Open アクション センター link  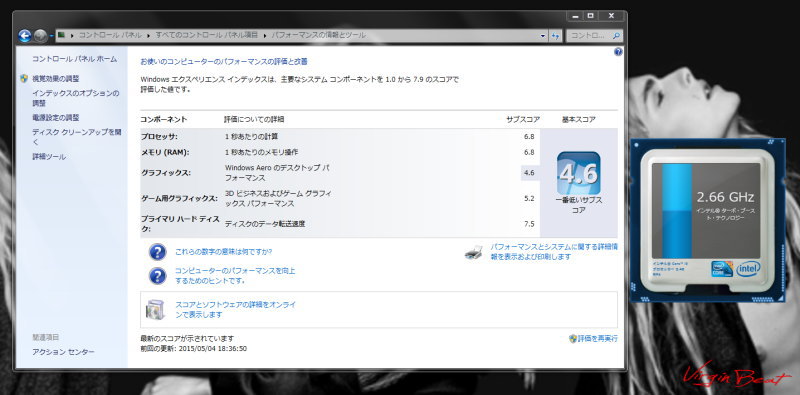63,352
